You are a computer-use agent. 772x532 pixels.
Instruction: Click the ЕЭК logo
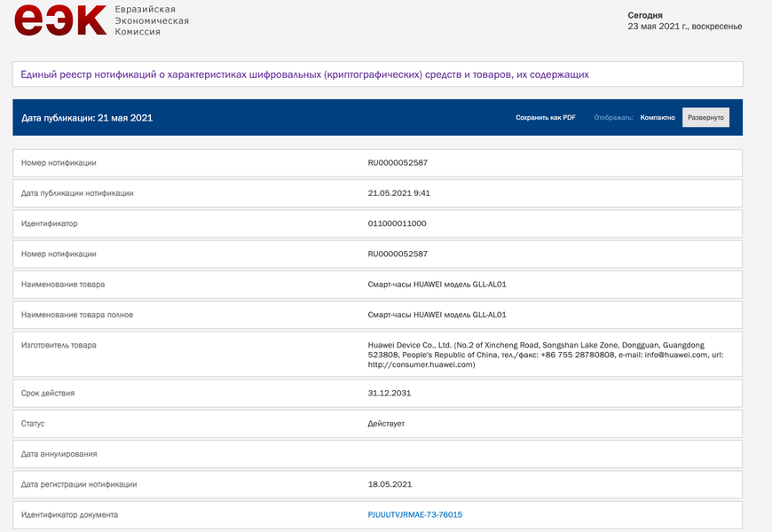[60, 20]
